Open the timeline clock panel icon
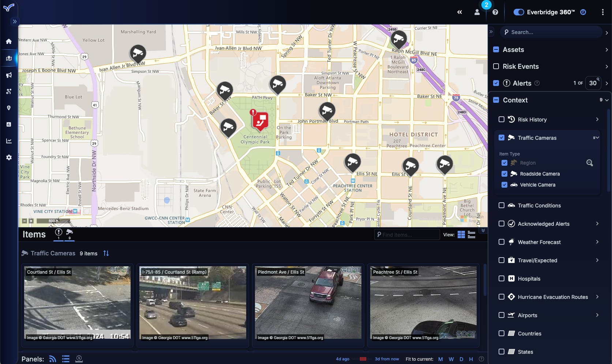The height and width of the screenshot is (364, 612). point(79,359)
